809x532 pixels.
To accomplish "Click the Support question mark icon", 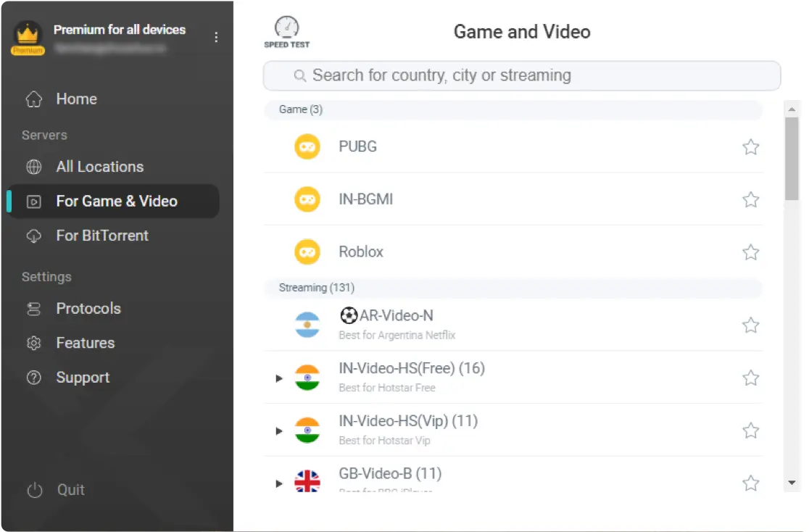I will coord(34,378).
